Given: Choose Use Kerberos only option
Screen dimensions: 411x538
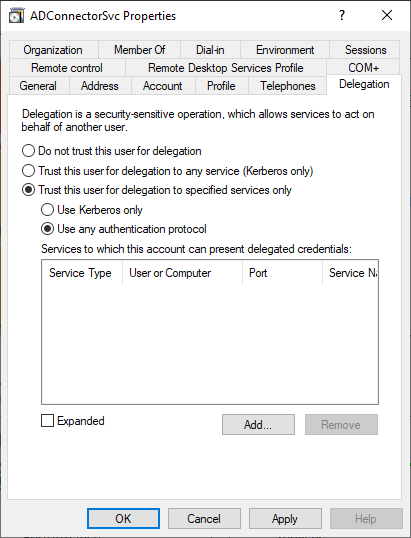Looking at the screenshot, I should (47, 210).
